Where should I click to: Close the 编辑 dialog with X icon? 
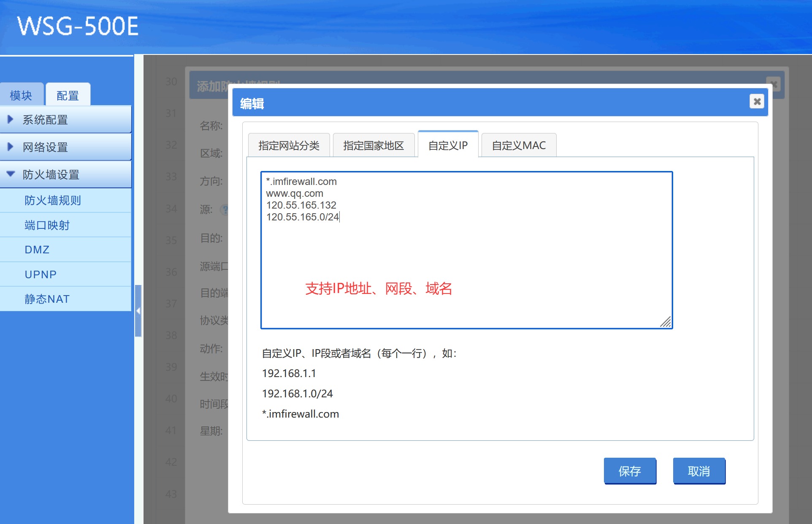[757, 101]
